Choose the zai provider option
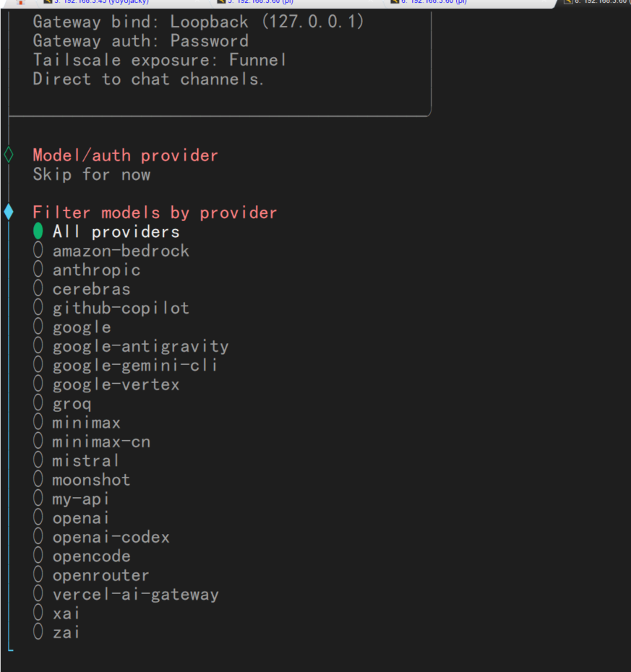631x672 pixels. pos(56,632)
